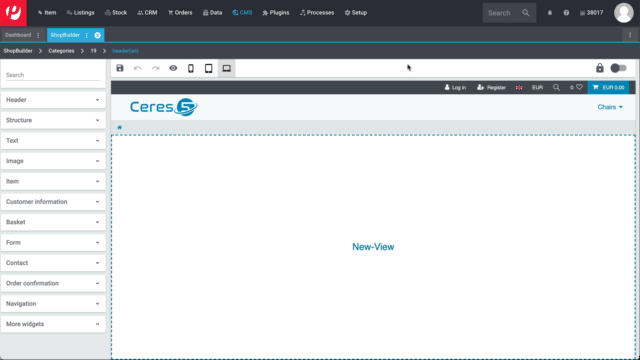Click the plentymarkets logo icon
This screenshot has height=360, width=640.
(13, 13)
